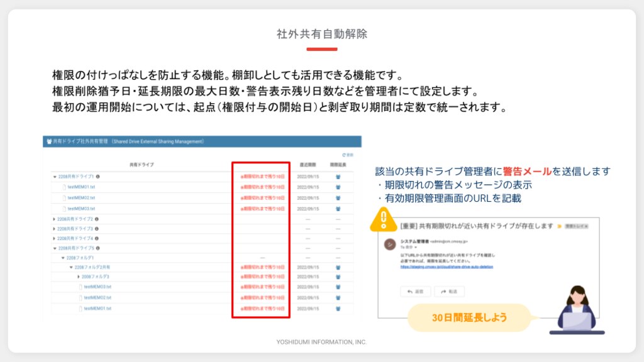Collapse the 2208フォルダ1 folder node
The width and height of the screenshot is (644, 362).
point(62,258)
